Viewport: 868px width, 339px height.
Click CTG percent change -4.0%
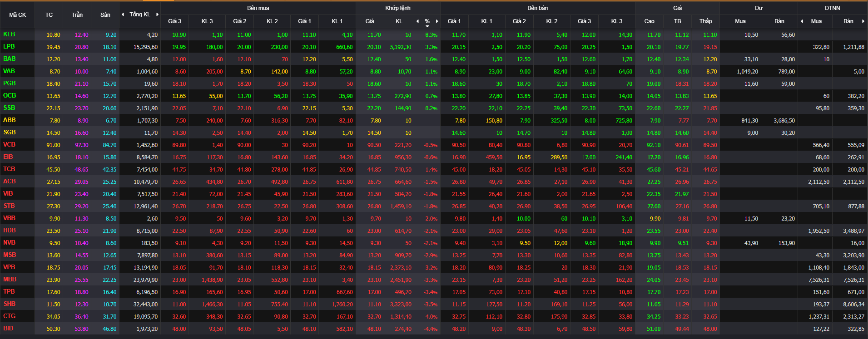click(x=431, y=317)
